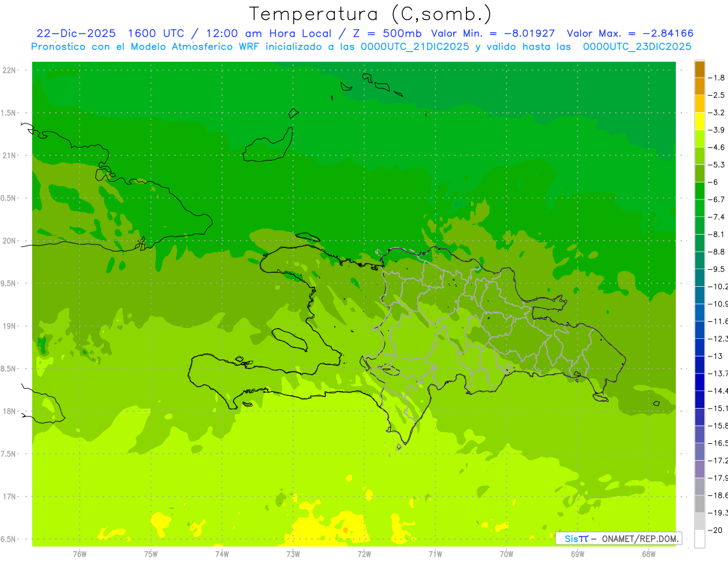Click the "70W" longitude label

(x=507, y=554)
